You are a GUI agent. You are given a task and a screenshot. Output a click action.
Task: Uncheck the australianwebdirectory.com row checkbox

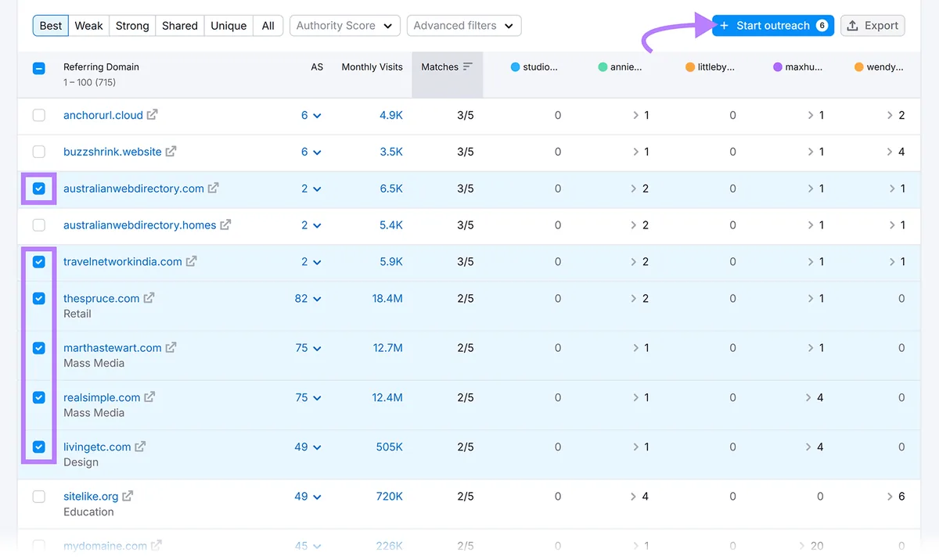39,188
